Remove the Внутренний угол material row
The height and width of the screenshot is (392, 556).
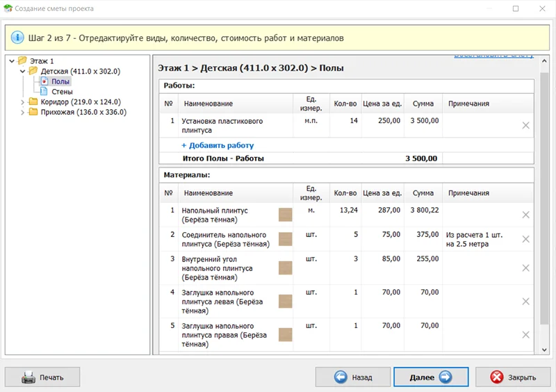525,268
